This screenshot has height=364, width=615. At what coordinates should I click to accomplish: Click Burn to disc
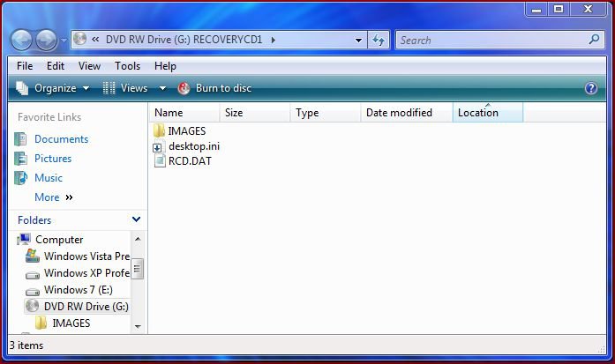215,88
